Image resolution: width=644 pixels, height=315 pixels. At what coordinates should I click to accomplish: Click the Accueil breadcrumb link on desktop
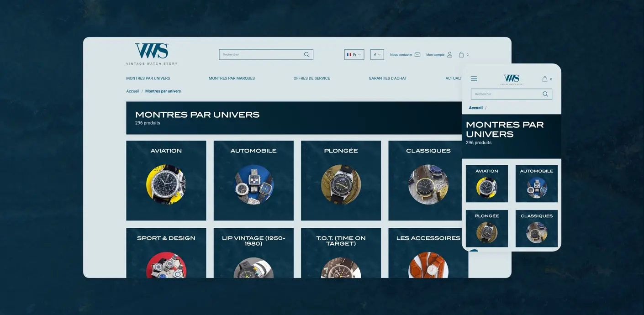coord(132,91)
